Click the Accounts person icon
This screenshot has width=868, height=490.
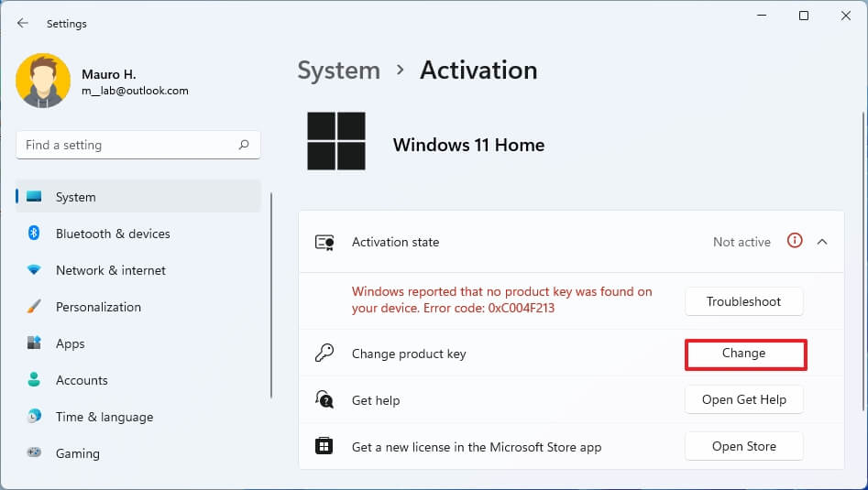coord(34,379)
